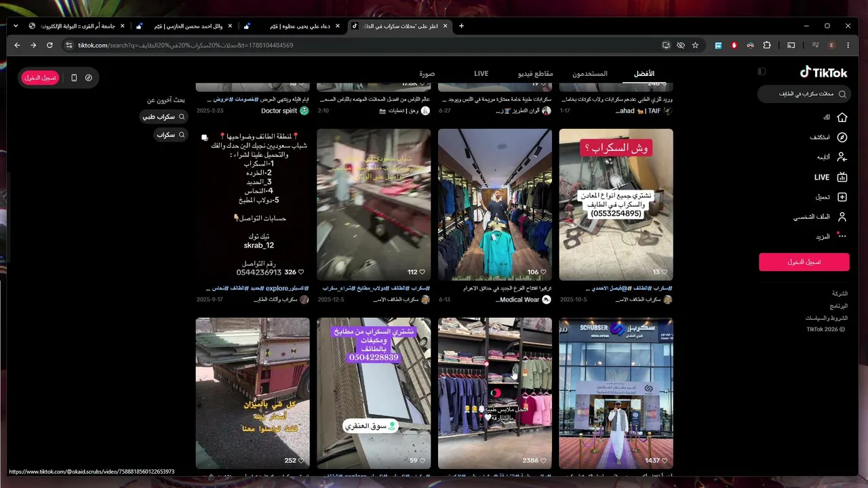Click the small تسجيل الدخول button at top left
The height and width of the screenshot is (488, 868).
(41, 78)
